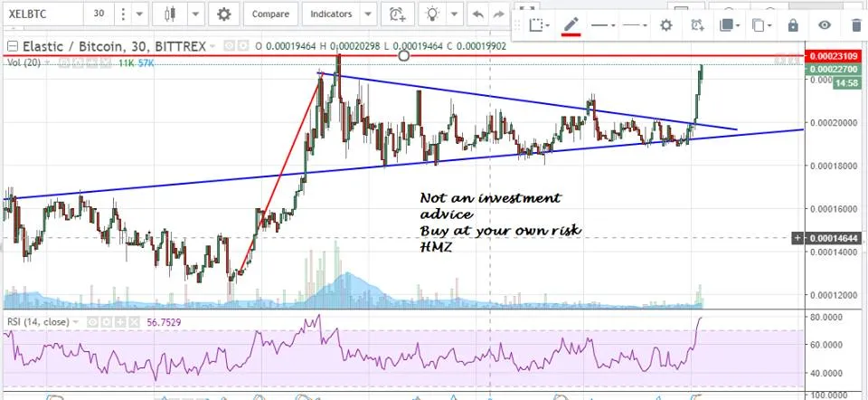Open the drawing template dashed-square dropdown

[x=539, y=25]
